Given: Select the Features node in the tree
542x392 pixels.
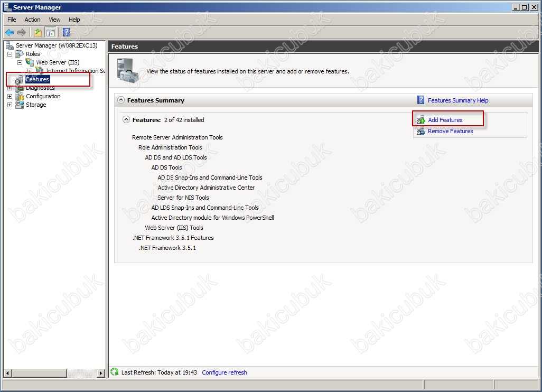Looking at the screenshot, I should click(x=38, y=79).
